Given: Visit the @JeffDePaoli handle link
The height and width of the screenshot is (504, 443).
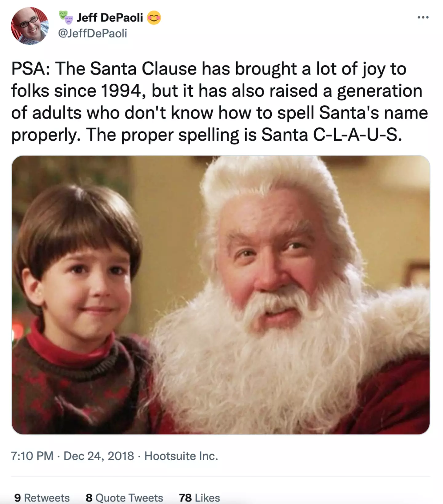Looking at the screenshot, I should click(93, 33).
